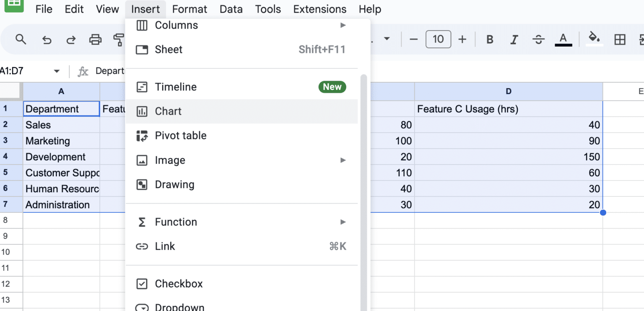
Task: Open the Data menu
Action: pos(231,9)
